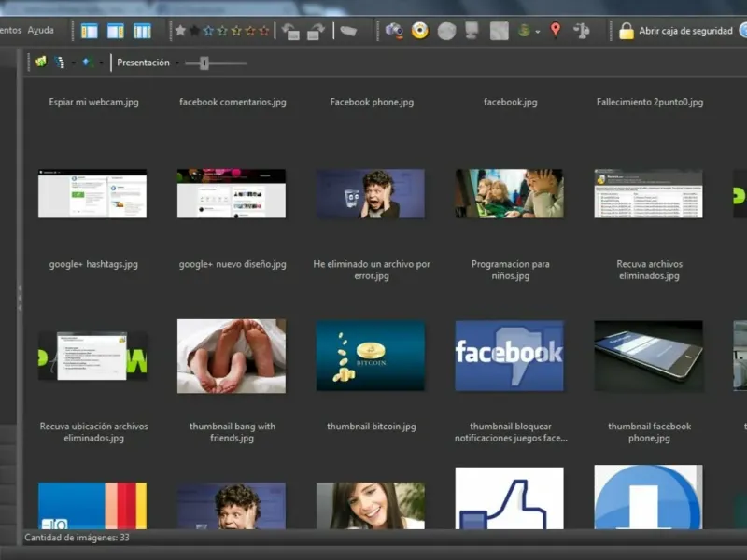This screenshot has width=747, height=560.
Task: Click the thumbnail bitcoin.jpg caption
Action: pos(371,427)
